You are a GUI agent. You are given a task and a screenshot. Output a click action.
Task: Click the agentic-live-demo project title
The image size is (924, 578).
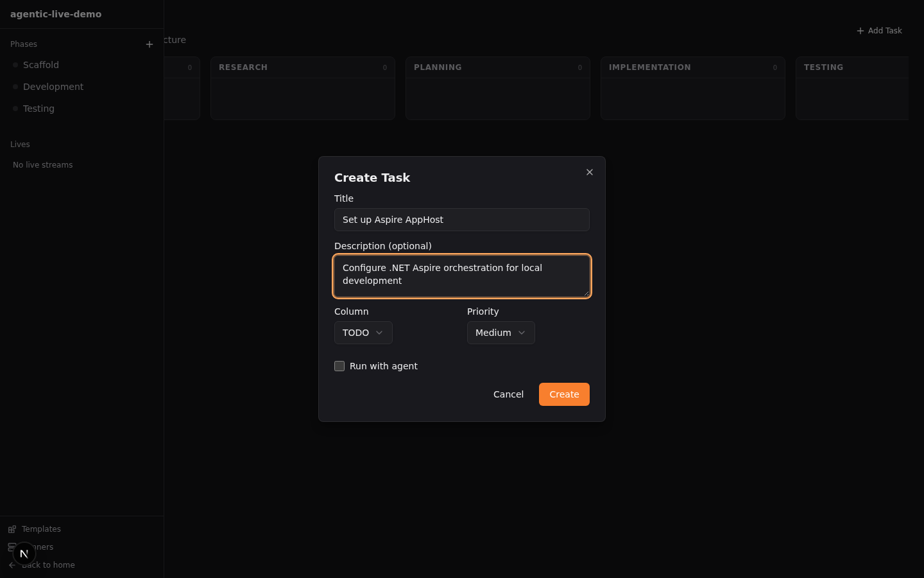[56, 14]
